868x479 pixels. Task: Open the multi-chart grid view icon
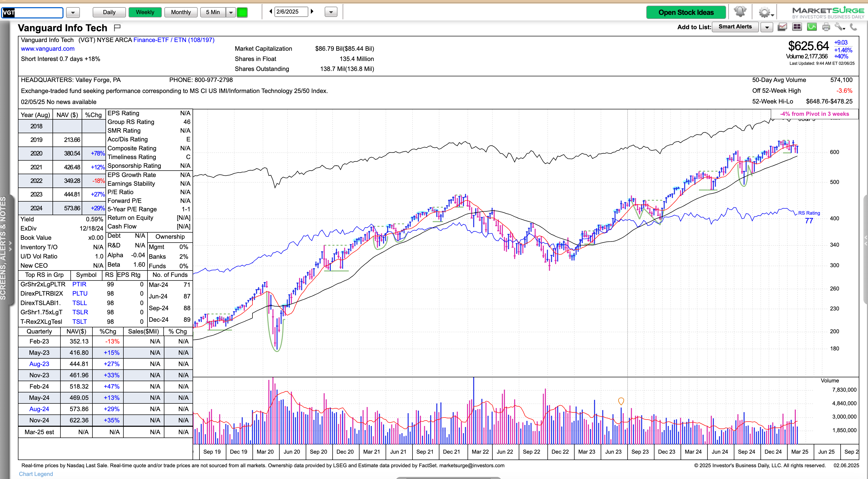797,27
